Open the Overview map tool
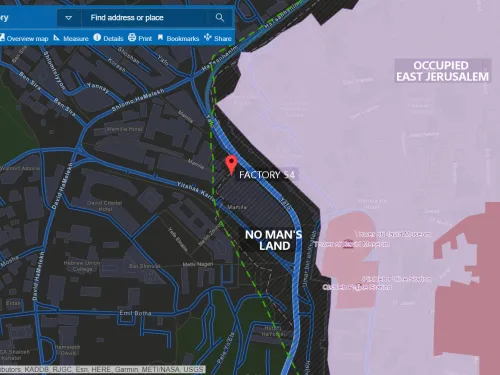This screenshot has width=500, height=375. click(x=24, y=38)
